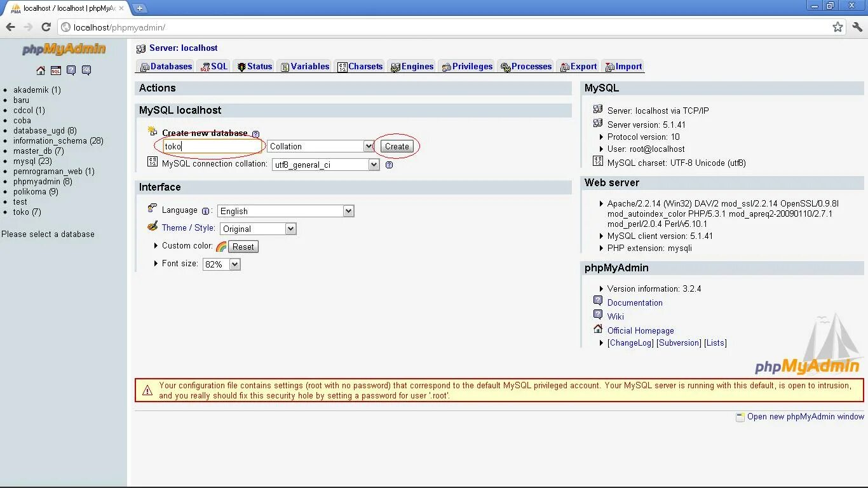Click the warning triangle icon in security notice

coord(147,390)
